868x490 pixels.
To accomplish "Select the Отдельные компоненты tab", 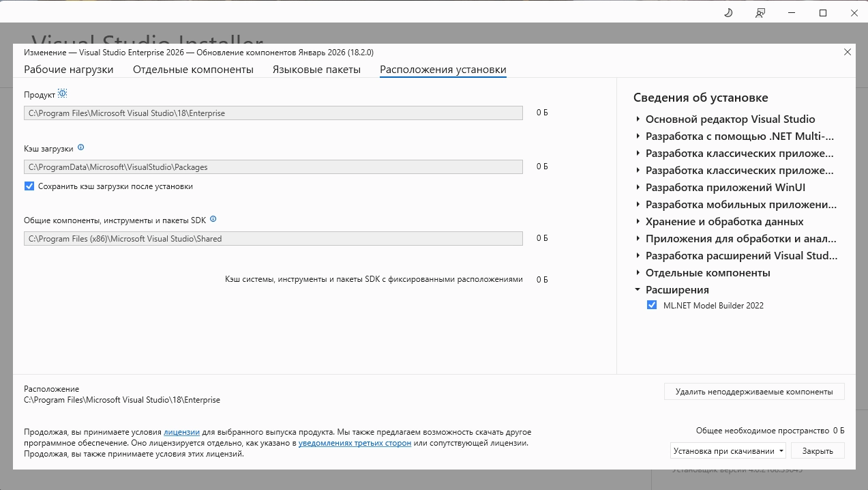I will tap(193, 70).
